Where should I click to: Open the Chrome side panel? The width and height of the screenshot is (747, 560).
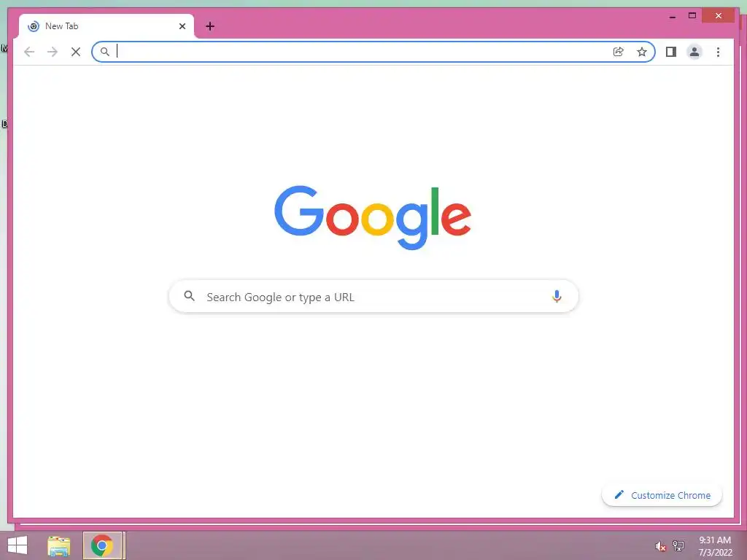[671, 52]
